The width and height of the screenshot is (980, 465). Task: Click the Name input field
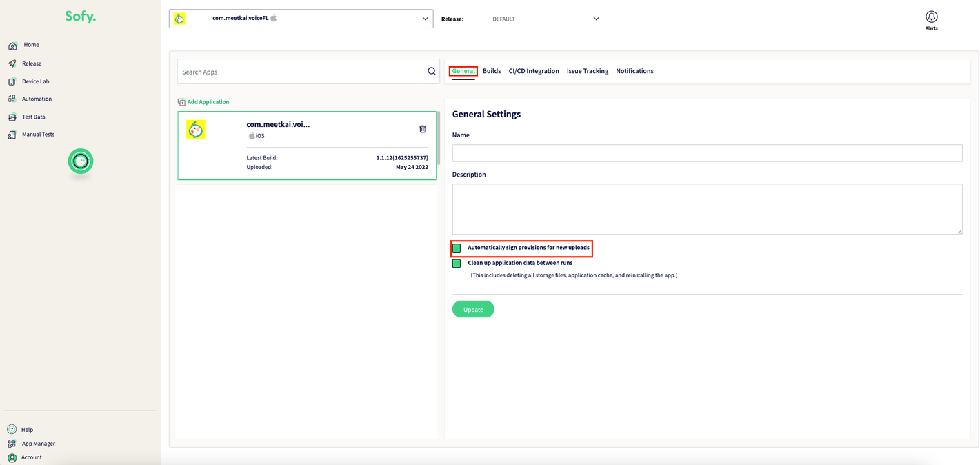(707, 153)
